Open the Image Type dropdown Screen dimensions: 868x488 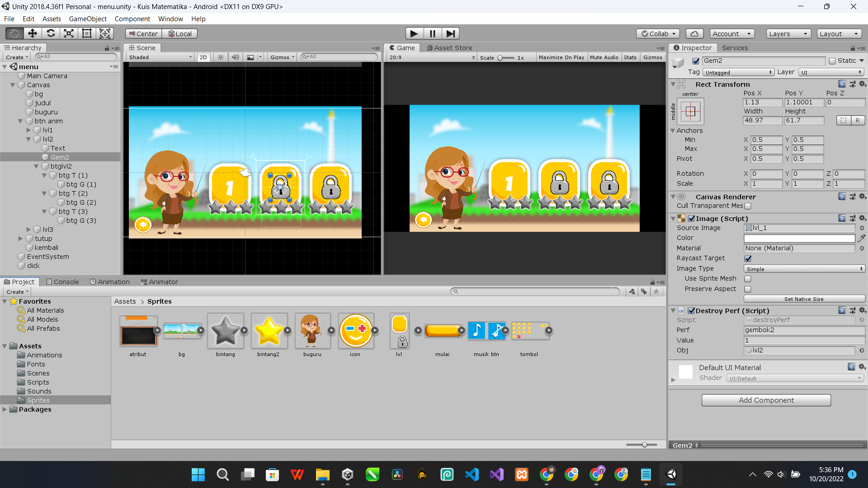coord(803,269)
